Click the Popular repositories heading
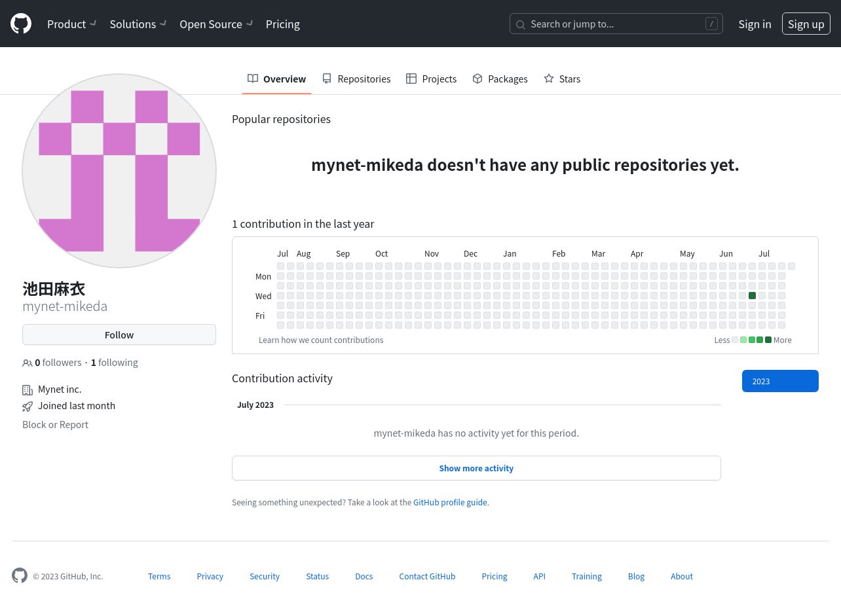 click(x=281, y=118)
